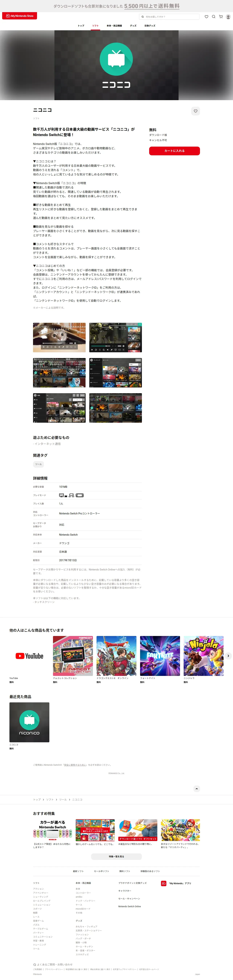The image size is (233, 980).
Task: Click the tabletop mode icon
Action: (71, 495)
